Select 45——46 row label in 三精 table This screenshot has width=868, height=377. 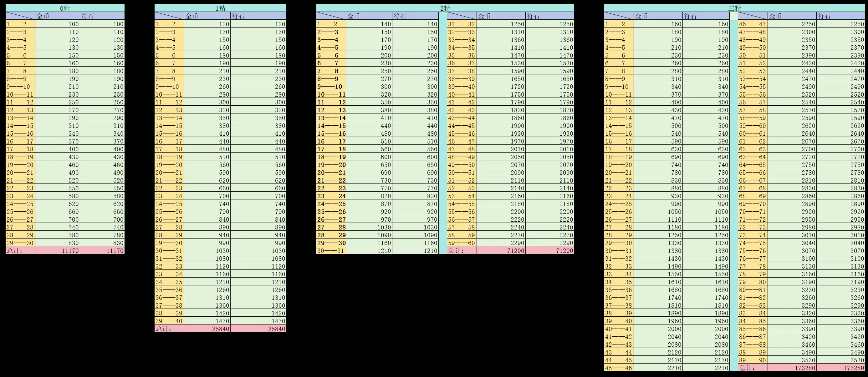(x=619, y=368)
